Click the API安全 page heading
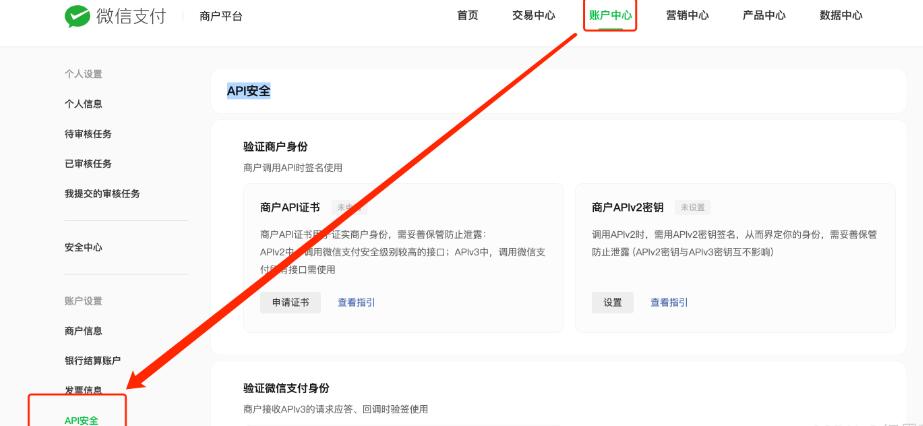 click(248, 91)
